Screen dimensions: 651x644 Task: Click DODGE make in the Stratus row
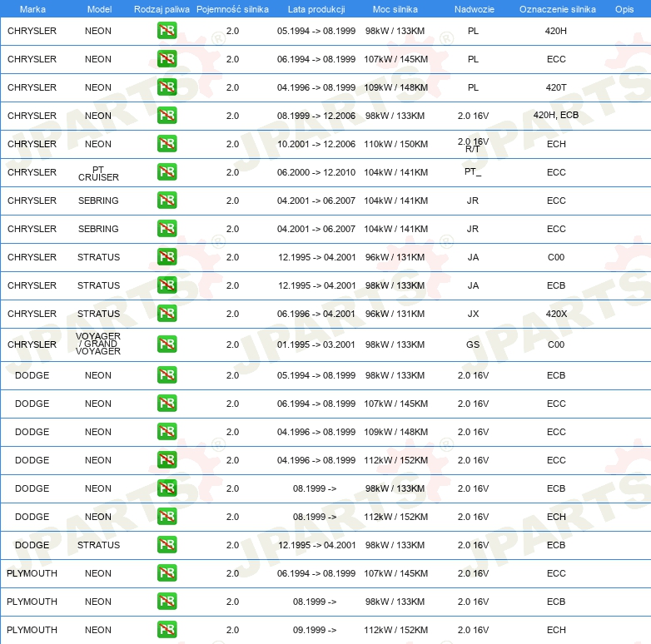tap(32, 545)
